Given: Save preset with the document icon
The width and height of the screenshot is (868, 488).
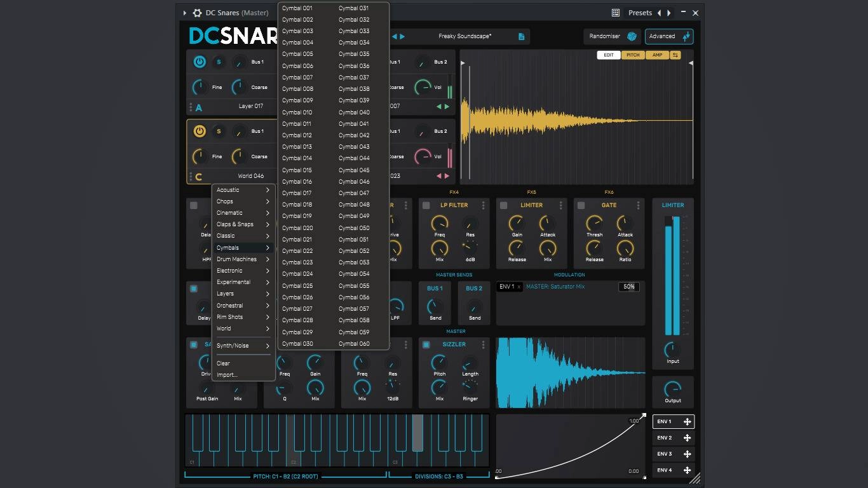Looking at the screenshot, I should tap(522, 36).
